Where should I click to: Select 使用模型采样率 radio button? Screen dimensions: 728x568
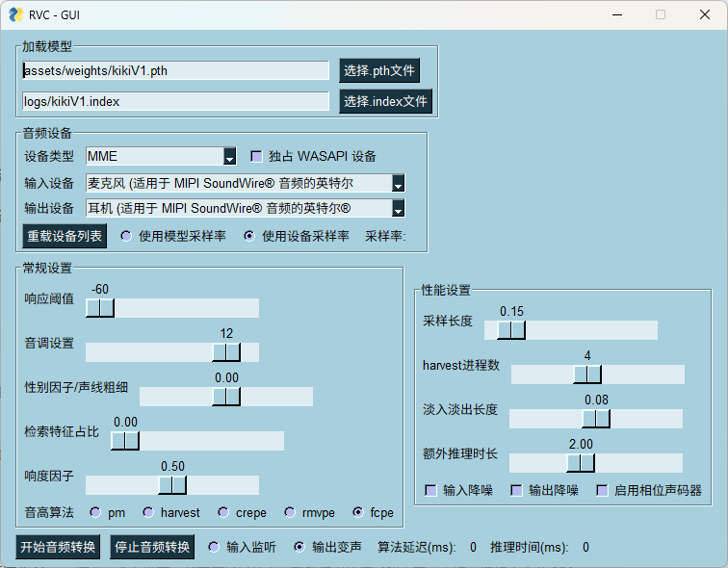tap(126, 236)
